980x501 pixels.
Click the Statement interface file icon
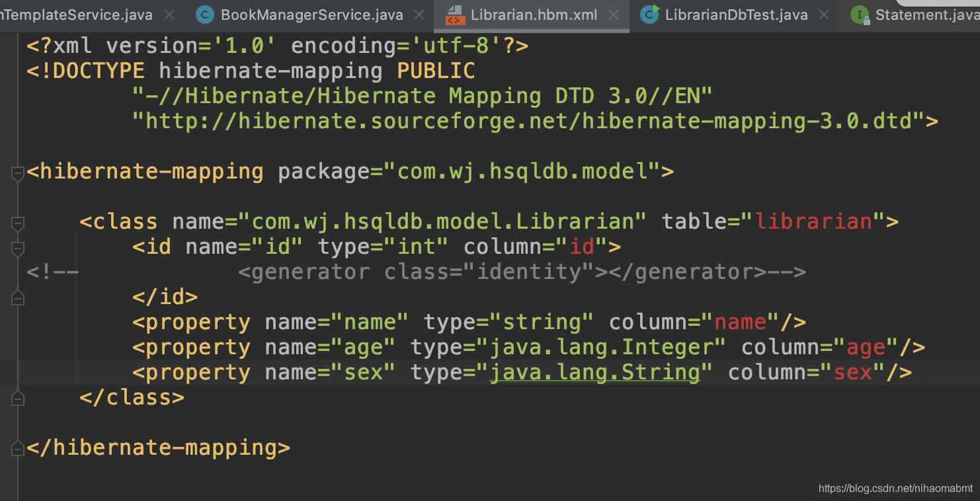(860, 15)
